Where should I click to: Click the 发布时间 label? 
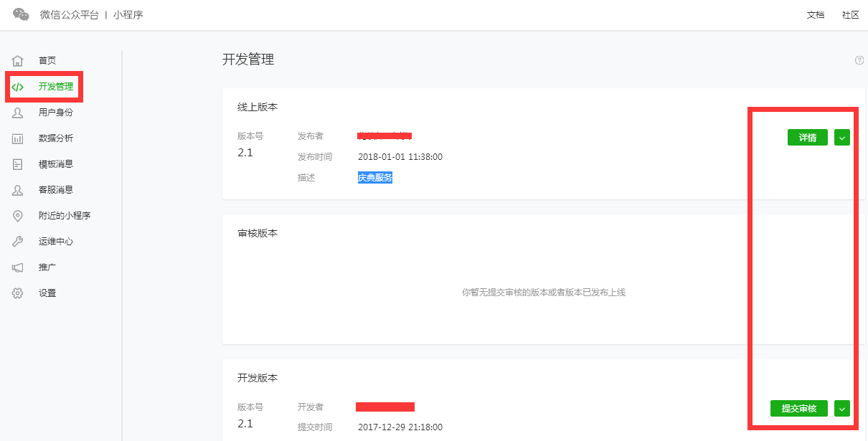pos(315,156)
